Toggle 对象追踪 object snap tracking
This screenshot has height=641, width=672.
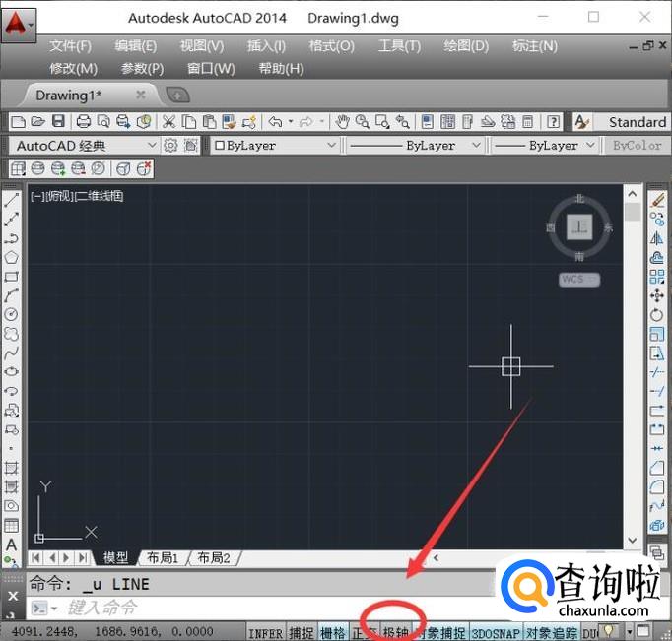pyautogui.click(x=552, y=633)
